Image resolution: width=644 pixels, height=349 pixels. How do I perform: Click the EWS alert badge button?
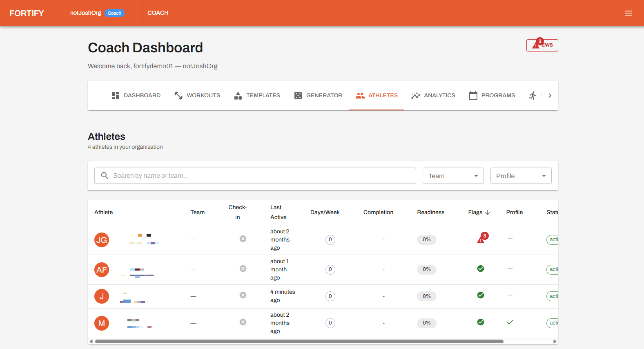[542, 45]
